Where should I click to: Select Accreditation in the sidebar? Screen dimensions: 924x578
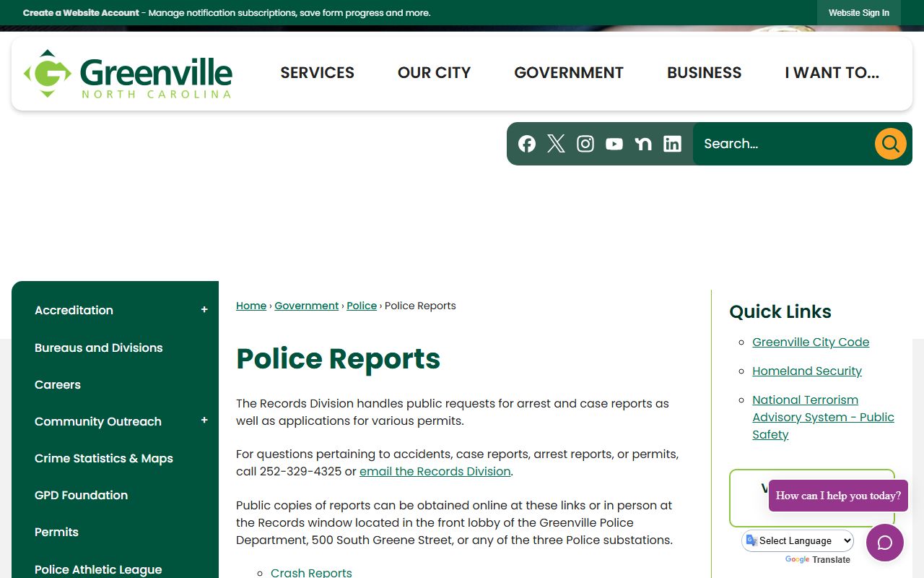pyautogui.click(x=74, y=310)
